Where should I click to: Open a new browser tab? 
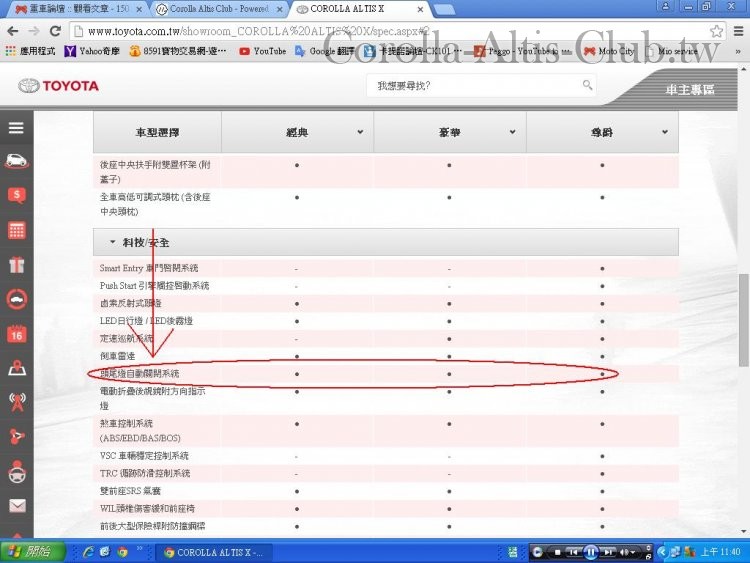coord(444,10)
